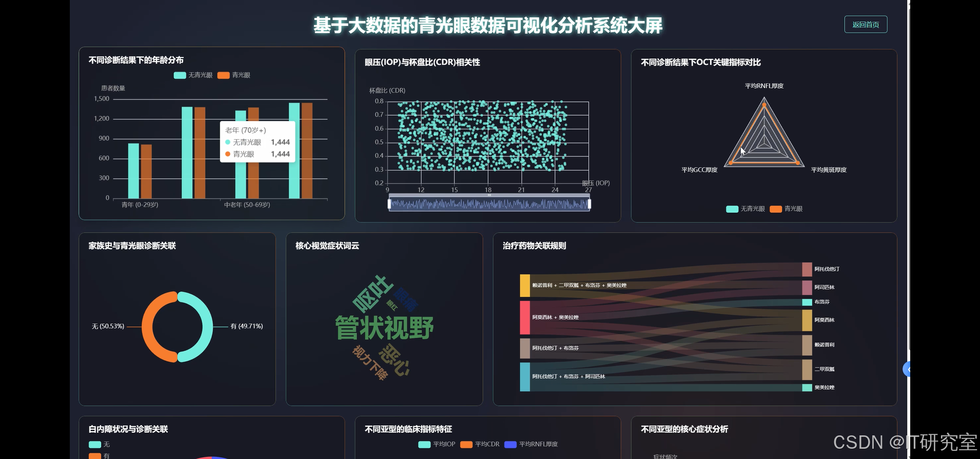
Task: Toggle 平均RNFL厚度 legend item in subtype chart
Action: point(531,444)
